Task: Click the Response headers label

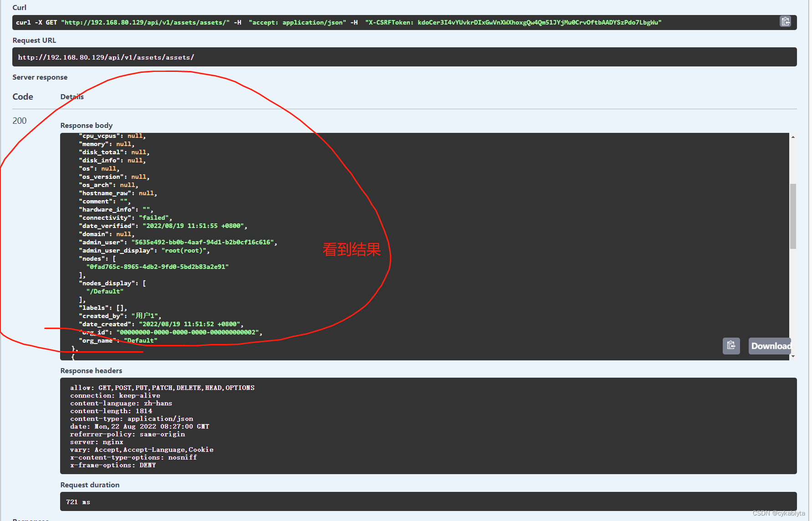Action: (x=91, y=371)
